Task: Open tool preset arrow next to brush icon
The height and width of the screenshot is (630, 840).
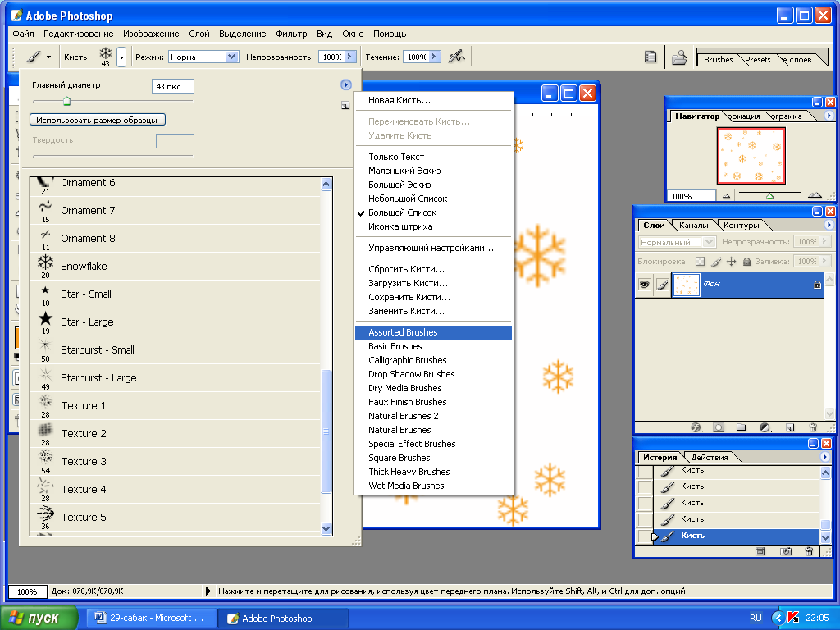Action: click(48, 57)
